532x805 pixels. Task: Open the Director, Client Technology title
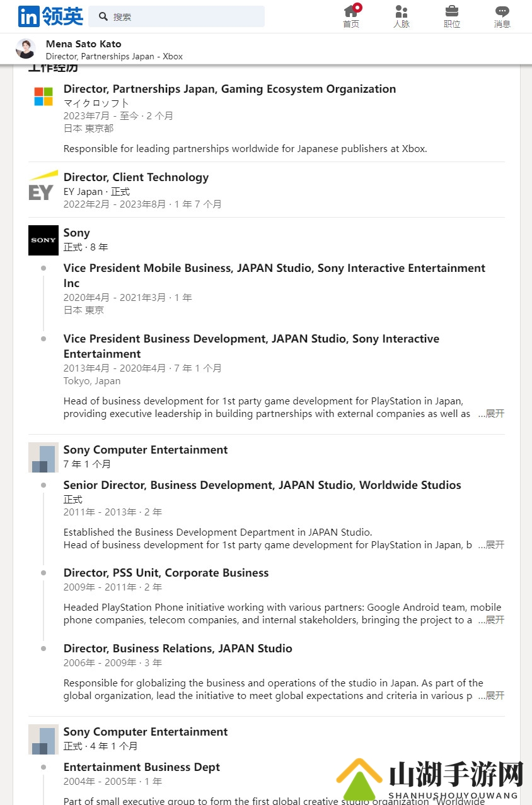136,177
